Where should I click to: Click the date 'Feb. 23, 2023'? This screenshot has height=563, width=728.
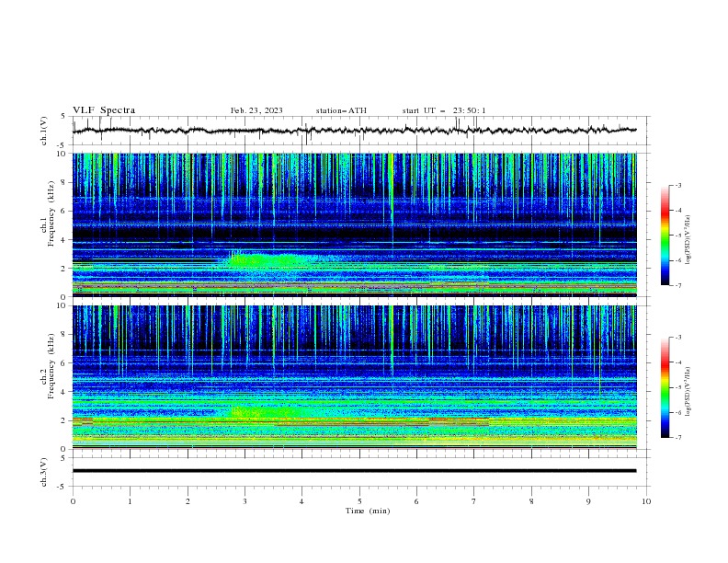point(256,110)
